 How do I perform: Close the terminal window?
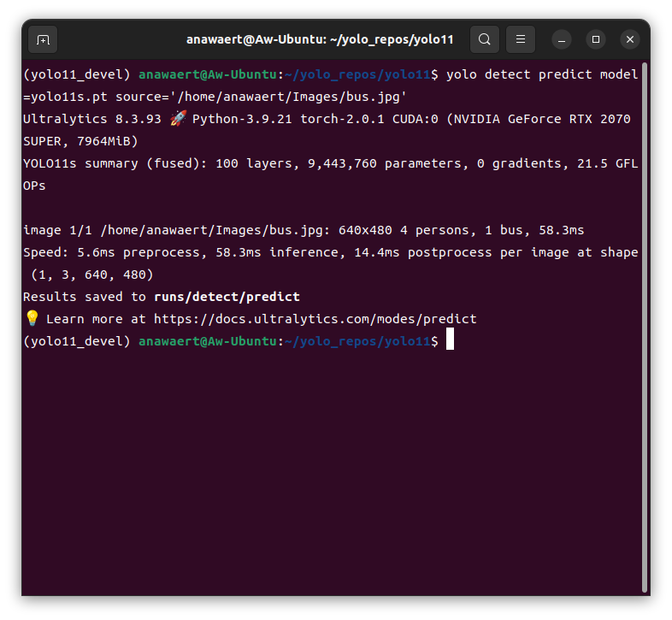630,39
